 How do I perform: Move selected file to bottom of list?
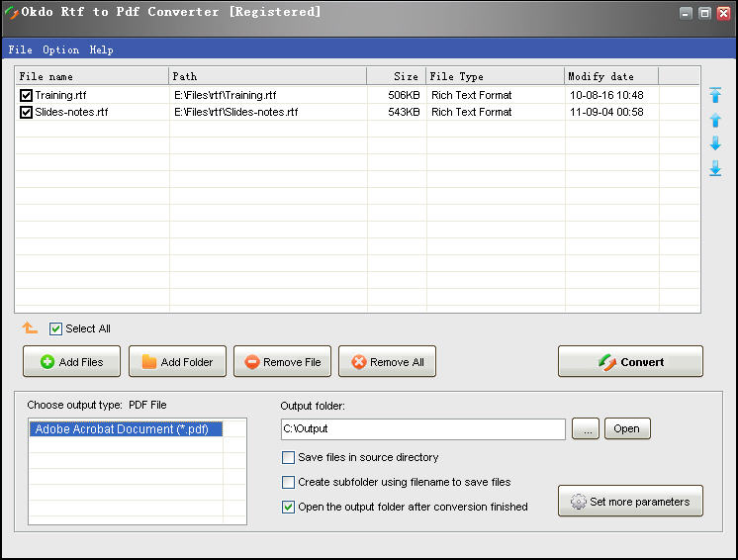pos(715,168)
